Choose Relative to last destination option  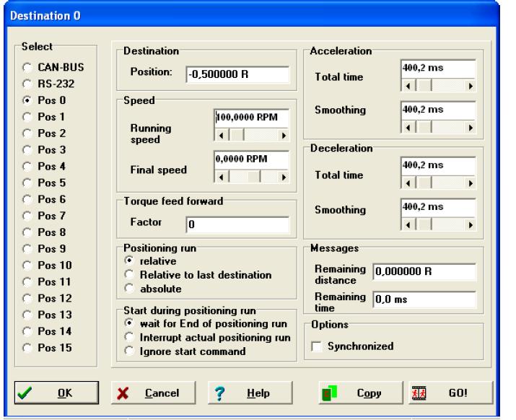click(x=129, y=274)
